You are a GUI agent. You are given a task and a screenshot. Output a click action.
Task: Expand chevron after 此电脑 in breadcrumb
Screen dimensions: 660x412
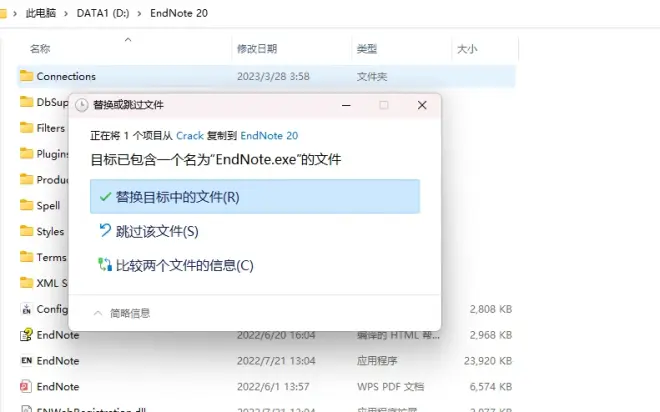(66, 14)
